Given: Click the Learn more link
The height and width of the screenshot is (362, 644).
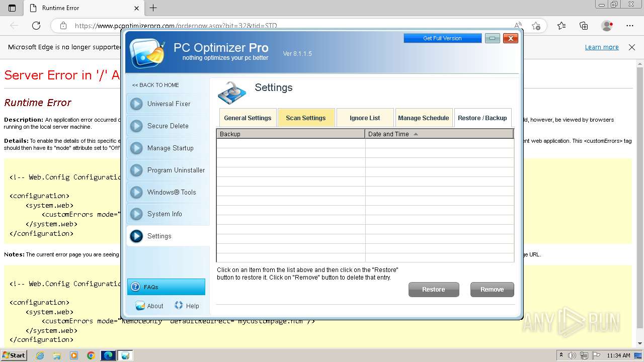Looking at the screenshot, I should coord(602,47).
